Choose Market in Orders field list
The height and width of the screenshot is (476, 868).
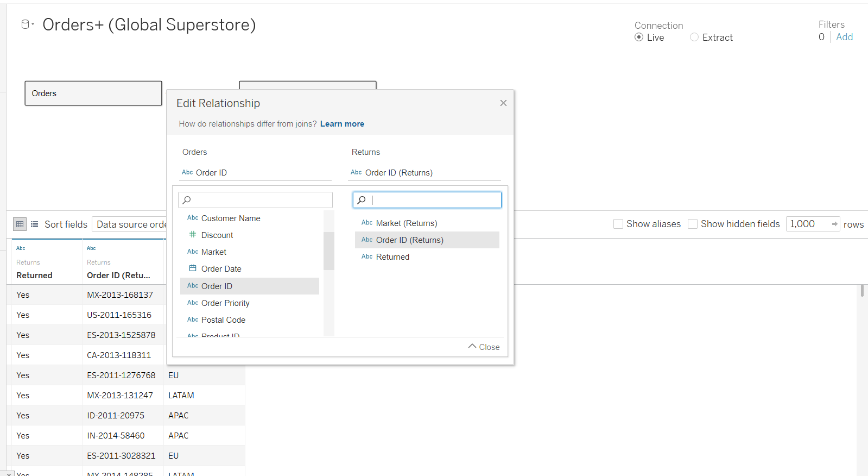250,252
